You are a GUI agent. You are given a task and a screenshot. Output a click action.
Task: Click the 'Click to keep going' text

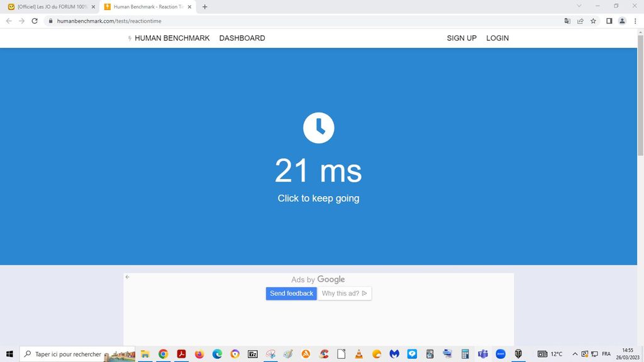318,198
